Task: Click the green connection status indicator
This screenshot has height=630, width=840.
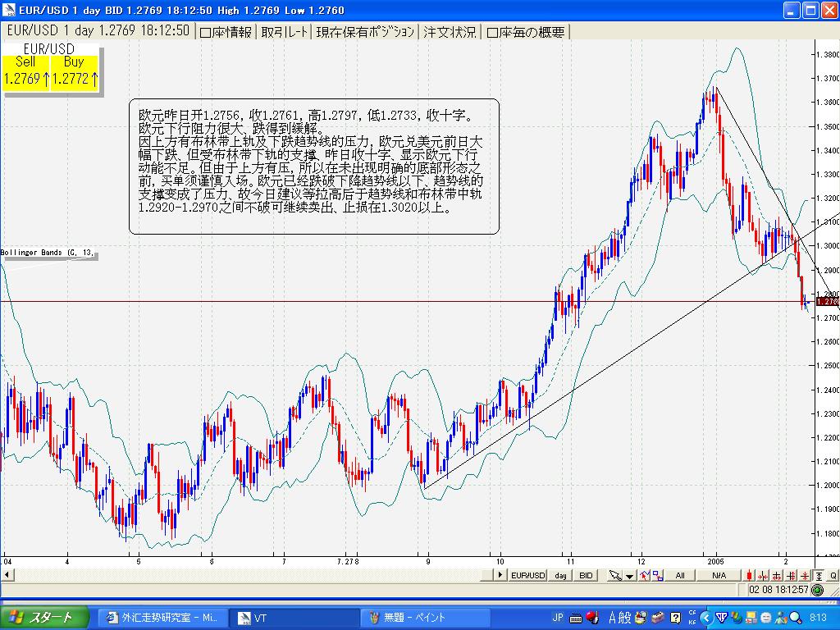Action: point(817,590)
